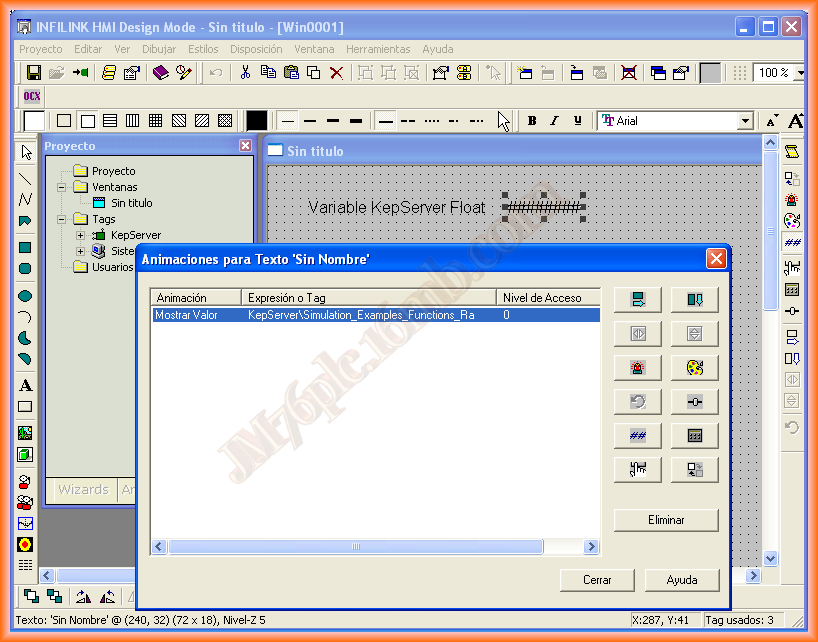
Task: Select the Text tool (letter A)
Action: [x=25, y=386]
